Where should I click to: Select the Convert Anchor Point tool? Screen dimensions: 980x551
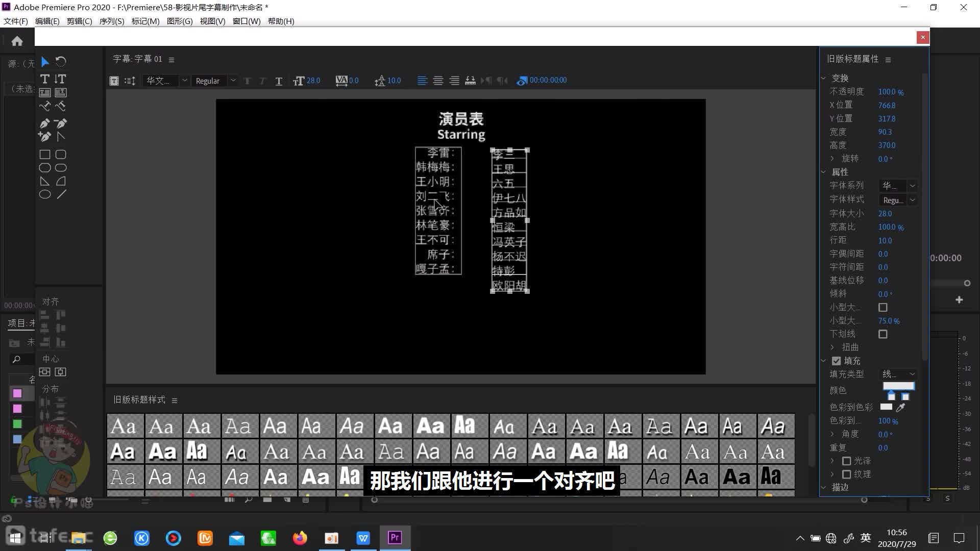tap(61, 136)
